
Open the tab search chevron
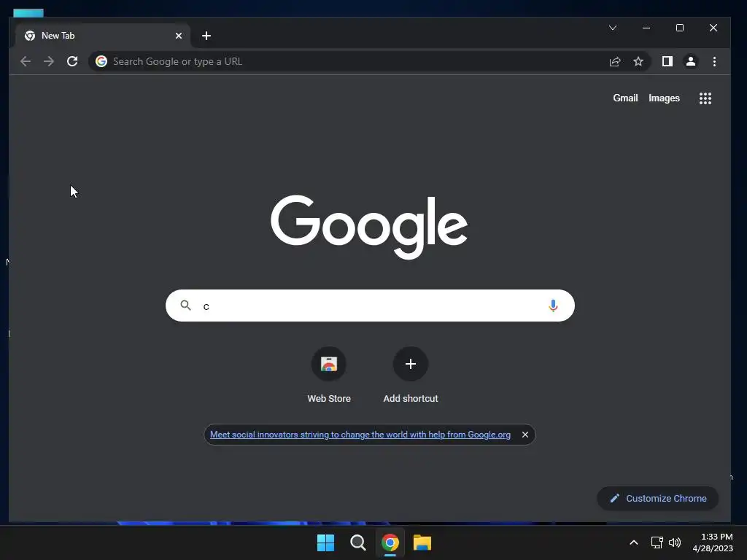(x=613, y=28)
